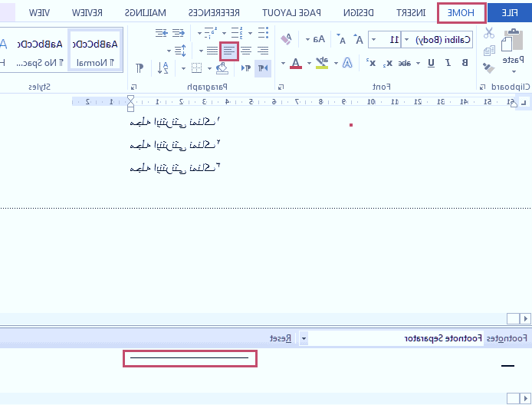Toggle Center paragraph alignment

pos(246,51)
